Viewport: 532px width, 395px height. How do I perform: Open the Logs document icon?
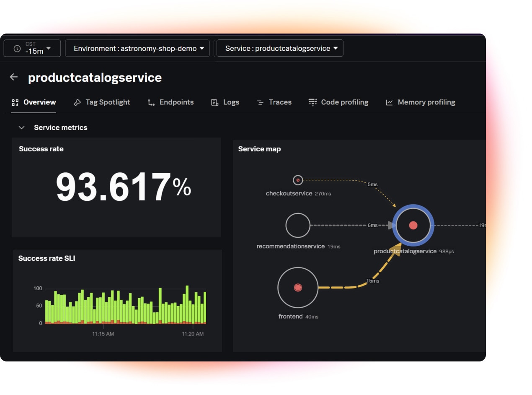214,102
